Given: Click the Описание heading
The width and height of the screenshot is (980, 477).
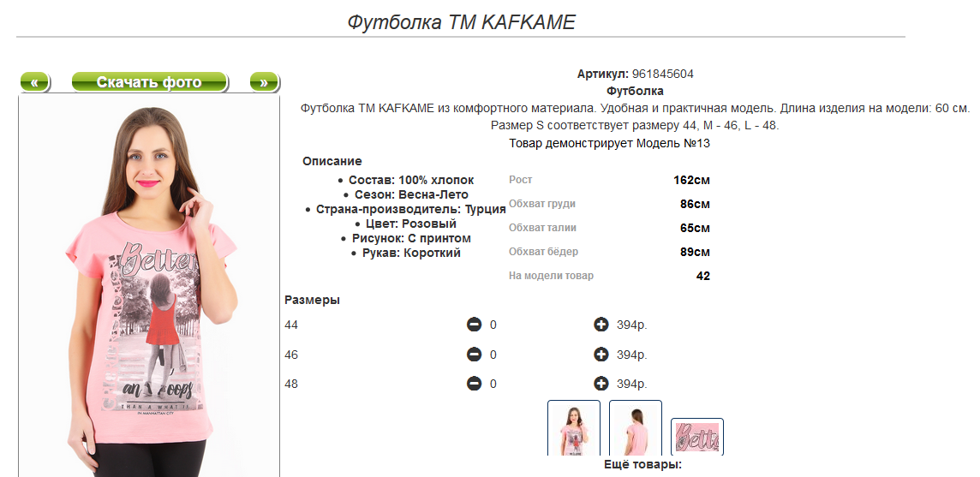Looking at the screenshot, I should point(332,161).
